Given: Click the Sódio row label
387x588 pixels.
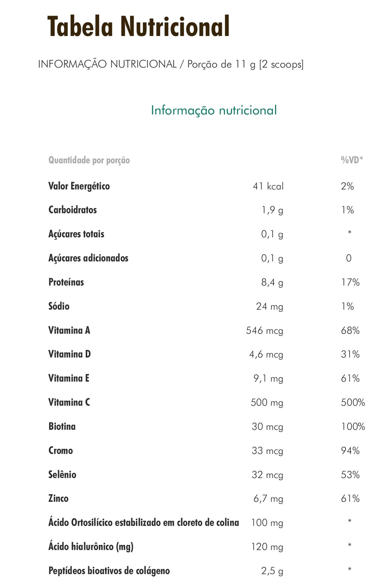Looking at the screenshot, I should click(59, 306).
